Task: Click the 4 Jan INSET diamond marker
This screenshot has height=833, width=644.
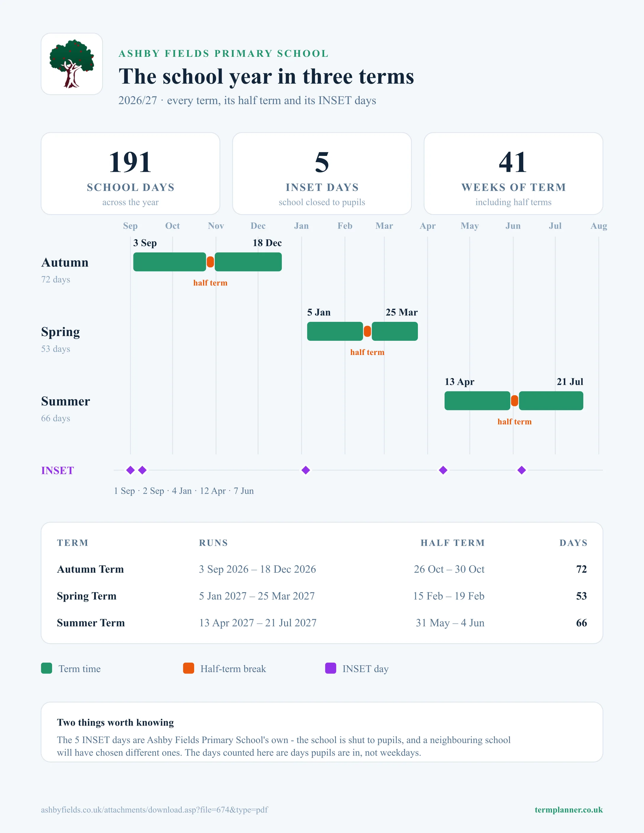Action: click(x=306, y=470)
